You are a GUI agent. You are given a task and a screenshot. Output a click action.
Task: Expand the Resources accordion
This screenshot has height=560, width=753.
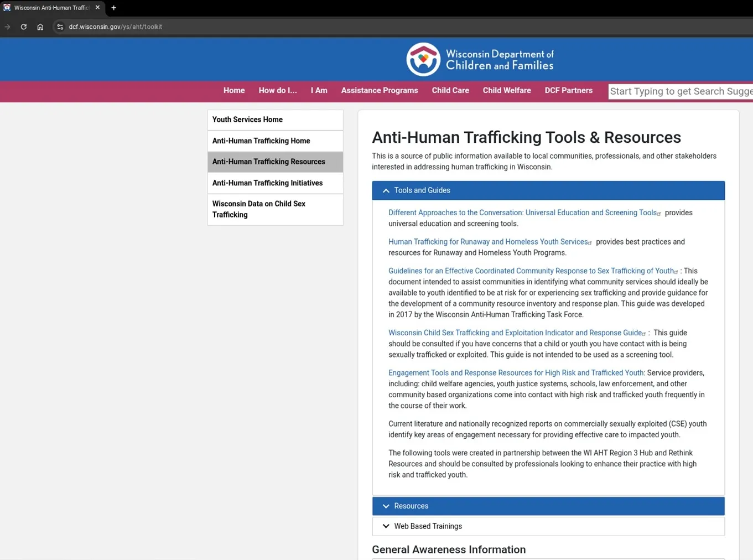548,506
